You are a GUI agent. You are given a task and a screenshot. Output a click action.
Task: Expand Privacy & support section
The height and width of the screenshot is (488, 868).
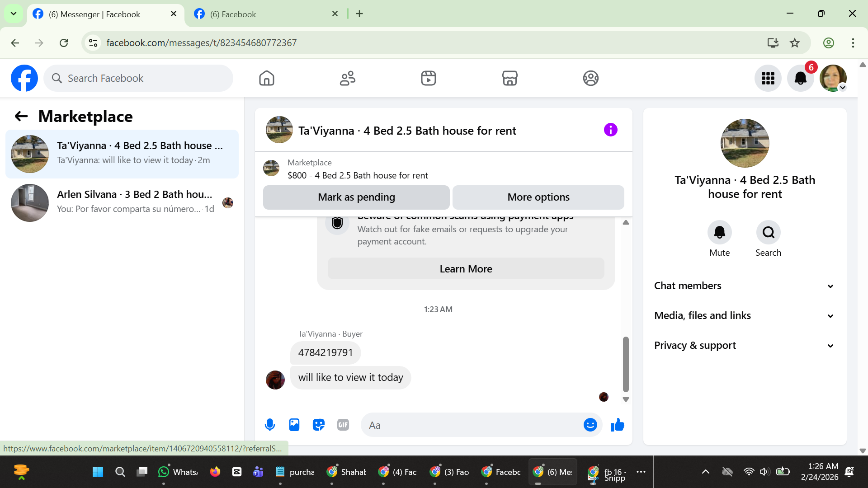[744, 345]
